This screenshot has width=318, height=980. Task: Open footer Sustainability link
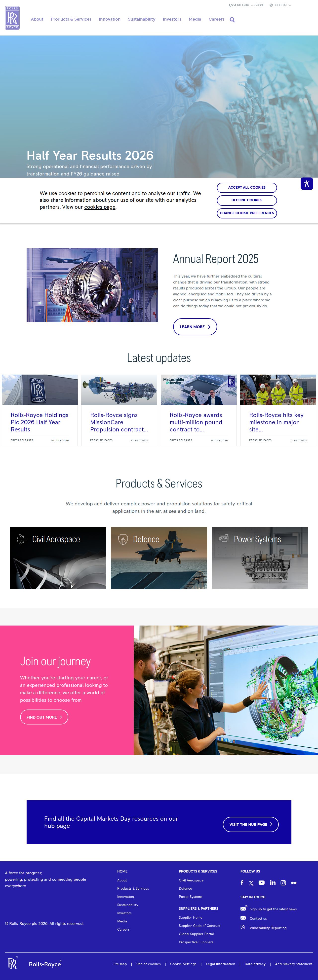pos(128,905)
